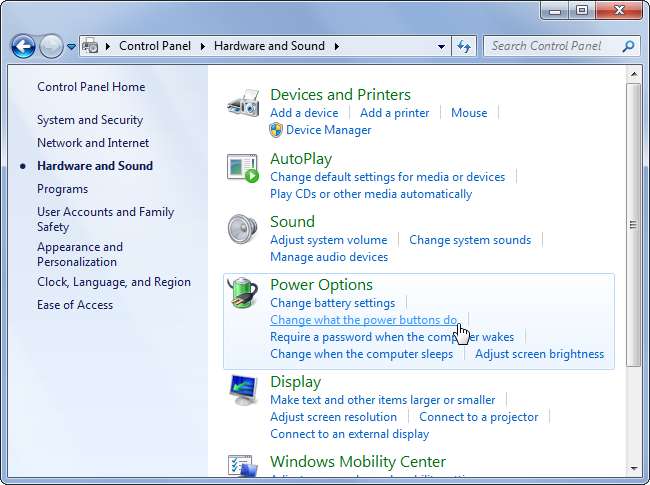The width and height of the screenshot is (650, 485).
Task: Open the AutoPlay category icon
Action: [x=243, y=168]
